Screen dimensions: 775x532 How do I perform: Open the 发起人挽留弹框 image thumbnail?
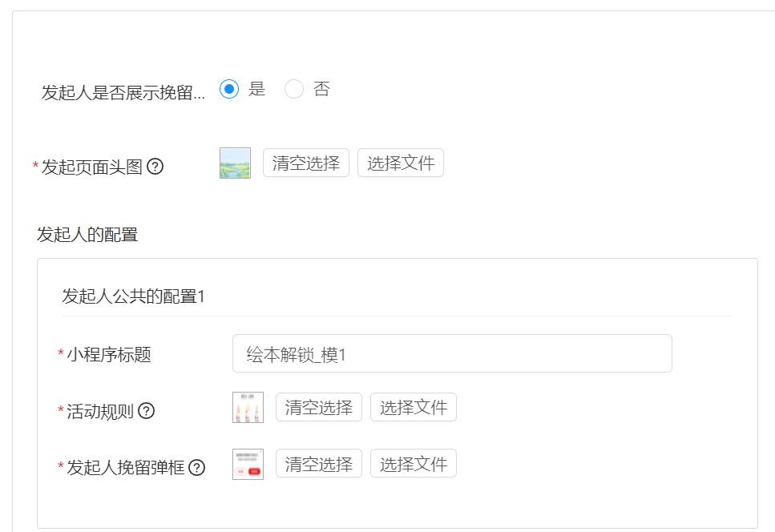pyautogui.click(x=248, y=464)
